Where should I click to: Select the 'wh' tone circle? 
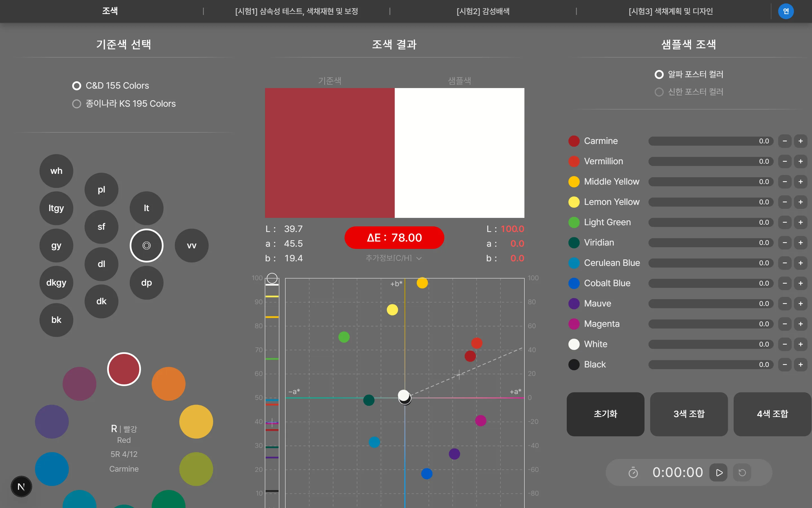click(x=56, y=171)
